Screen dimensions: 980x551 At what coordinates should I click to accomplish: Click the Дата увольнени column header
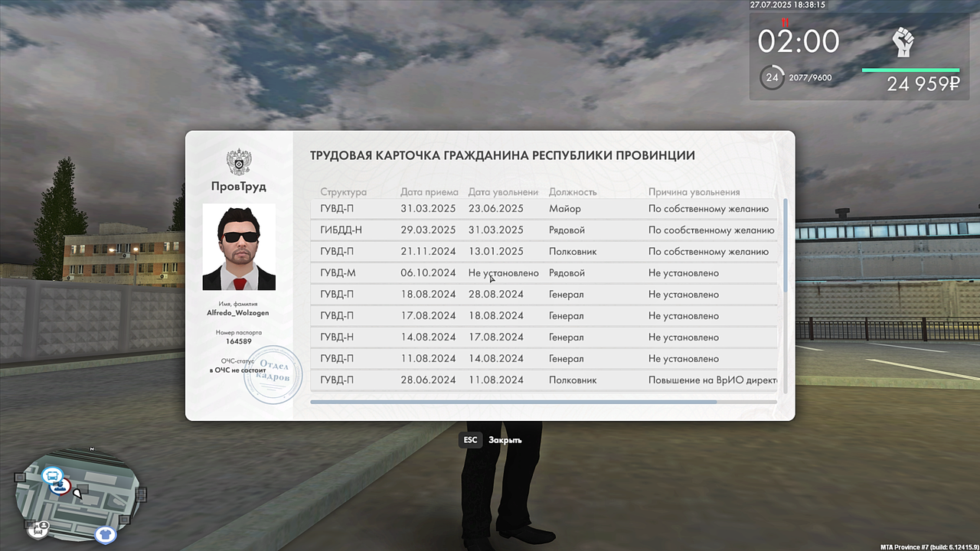503,192
